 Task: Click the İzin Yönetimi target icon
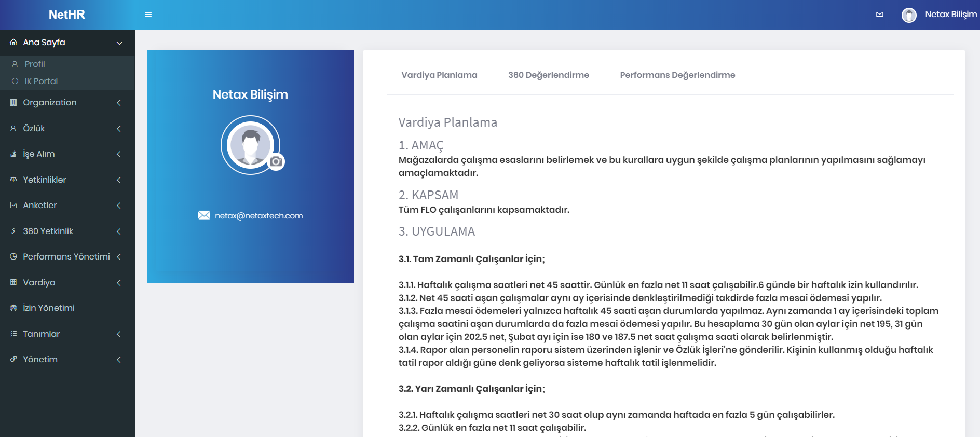pos(13,308)
